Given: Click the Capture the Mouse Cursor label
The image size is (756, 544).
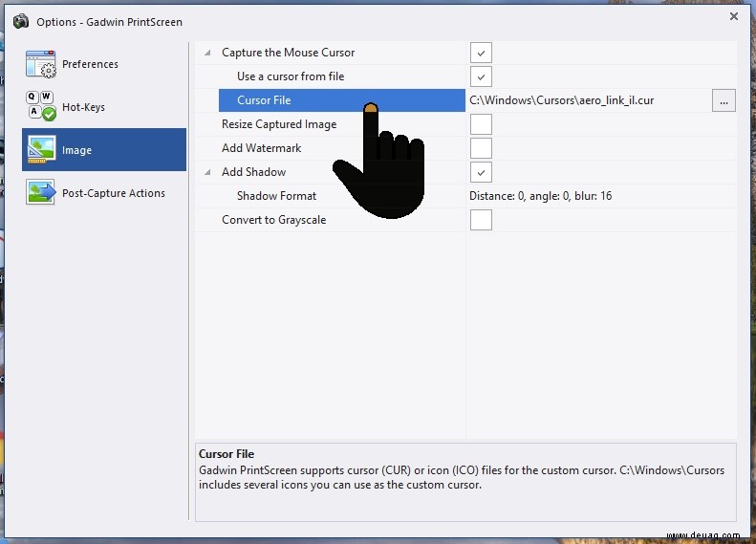Looking at the screenshot, I should [x=288, y=53].
